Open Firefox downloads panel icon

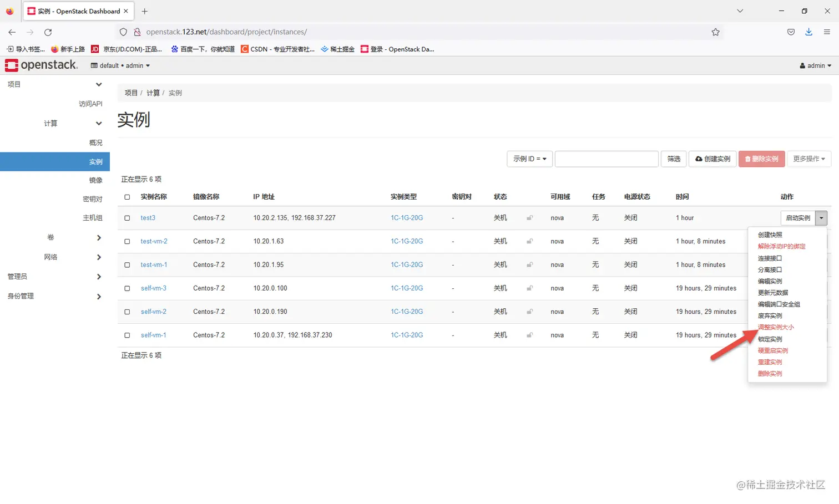808,32
